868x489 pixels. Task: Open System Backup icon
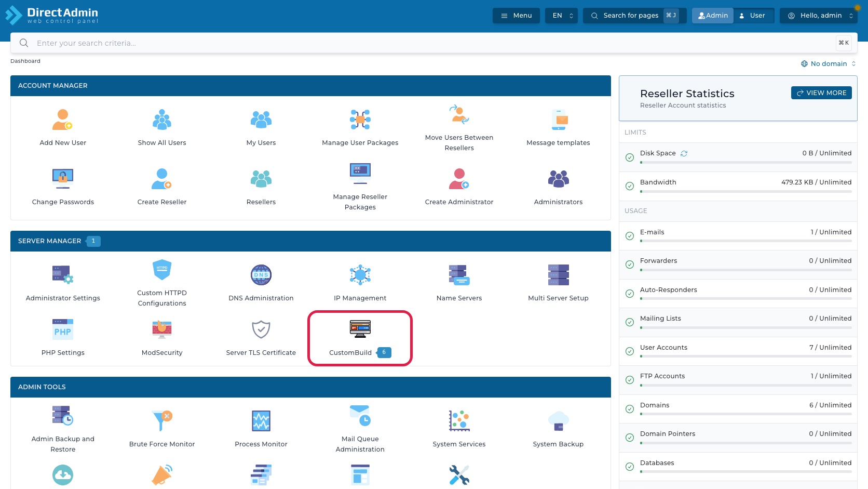(559, 421)
